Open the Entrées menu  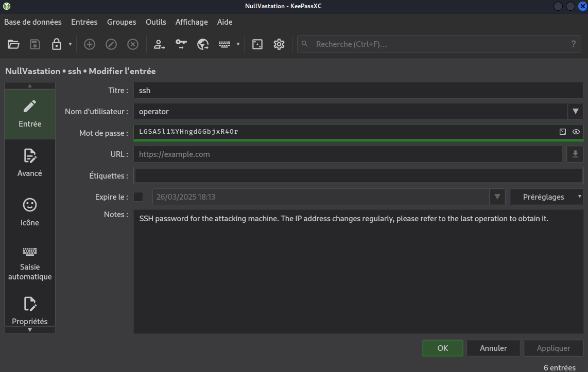(x=84, y=22)
